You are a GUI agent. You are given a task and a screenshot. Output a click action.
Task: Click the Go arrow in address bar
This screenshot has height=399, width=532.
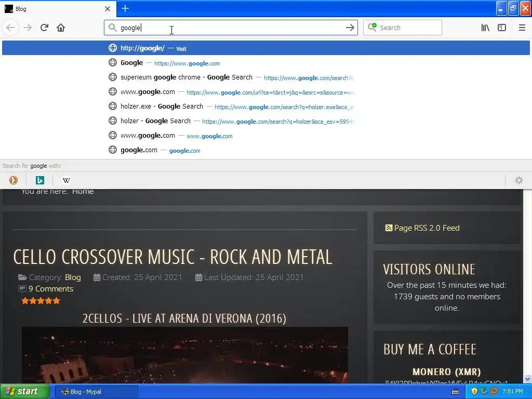click(350, 28)
